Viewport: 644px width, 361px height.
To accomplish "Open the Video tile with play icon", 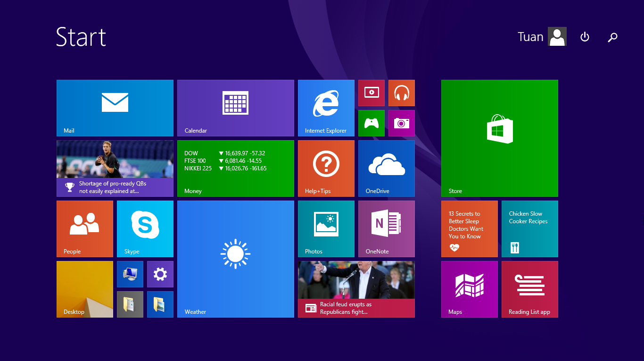I will click(372, 93).
